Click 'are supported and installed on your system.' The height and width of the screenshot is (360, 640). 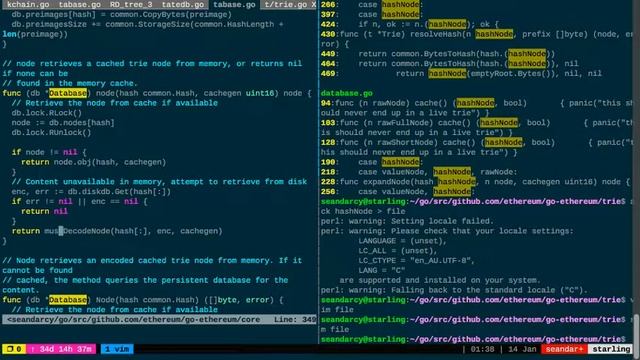click(440, 280)
